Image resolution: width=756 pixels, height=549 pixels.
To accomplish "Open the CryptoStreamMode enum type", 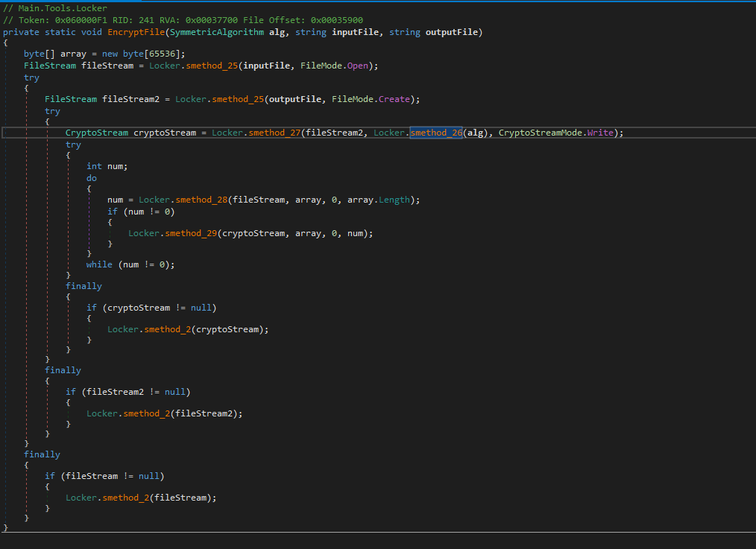I will pyautogui.click(x=540, y=133).
